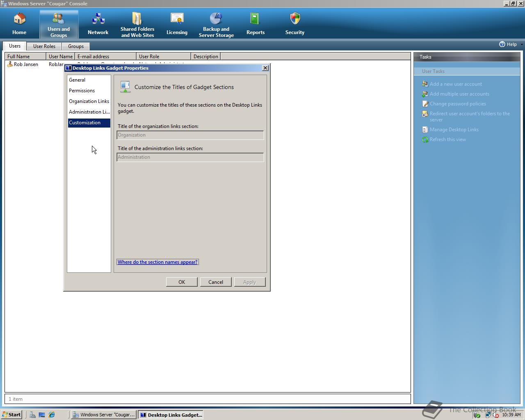525x420 pixels.
Task: Click Change password policies link
Action: click(458, 103)
